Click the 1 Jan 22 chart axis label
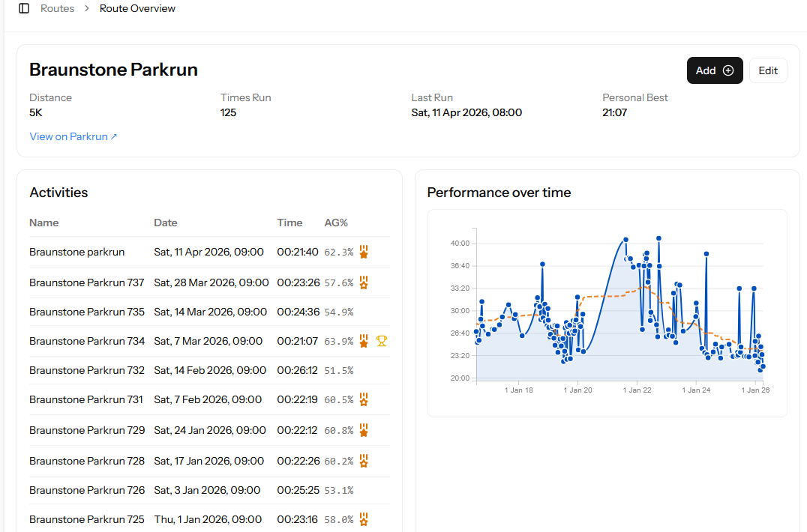Screen dimensions: 807x532 [x=637, y=390]
